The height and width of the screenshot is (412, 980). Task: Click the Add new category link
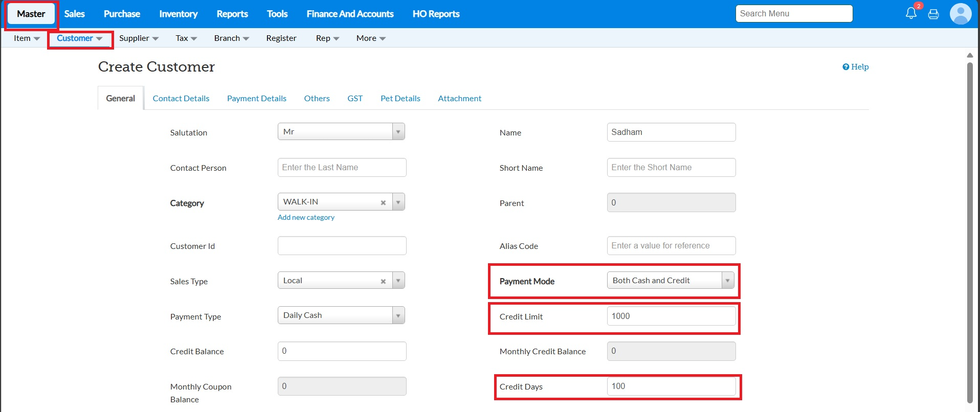pyautogui.click(x=306, y=217)
